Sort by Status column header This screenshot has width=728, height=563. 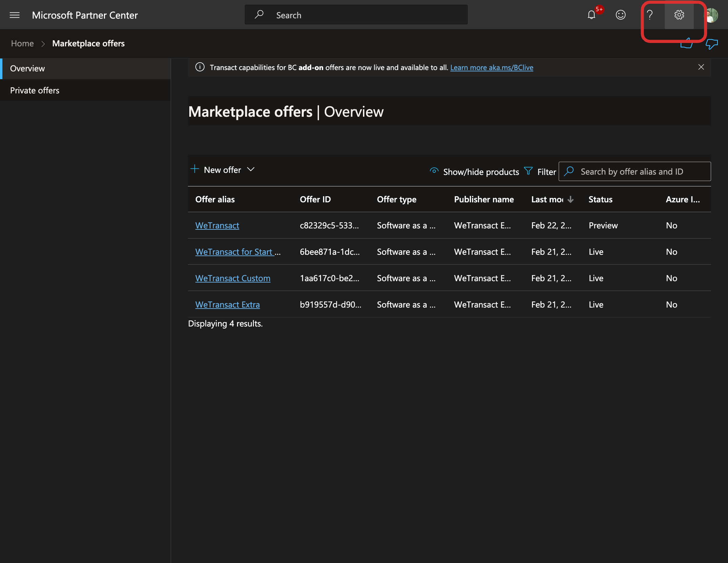click(x=600, y=200)
